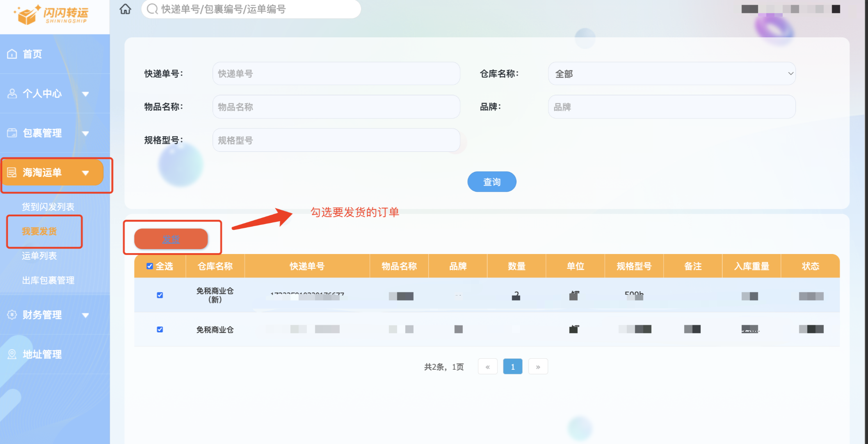868x444 pixels.
Task: Uncheck the 免税商业仓(新) row checkbox
Action: pos(160,295)
